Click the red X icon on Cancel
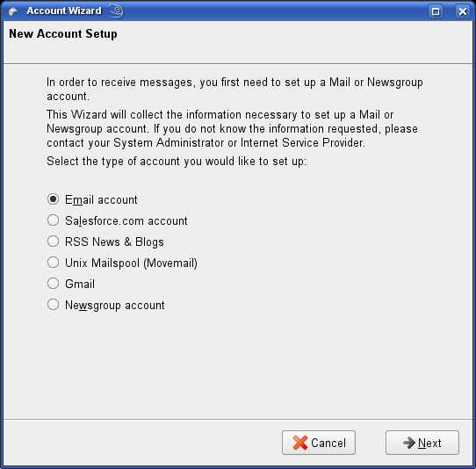Image resolution: width=476 pixels, height=469 pixels. 300,443
